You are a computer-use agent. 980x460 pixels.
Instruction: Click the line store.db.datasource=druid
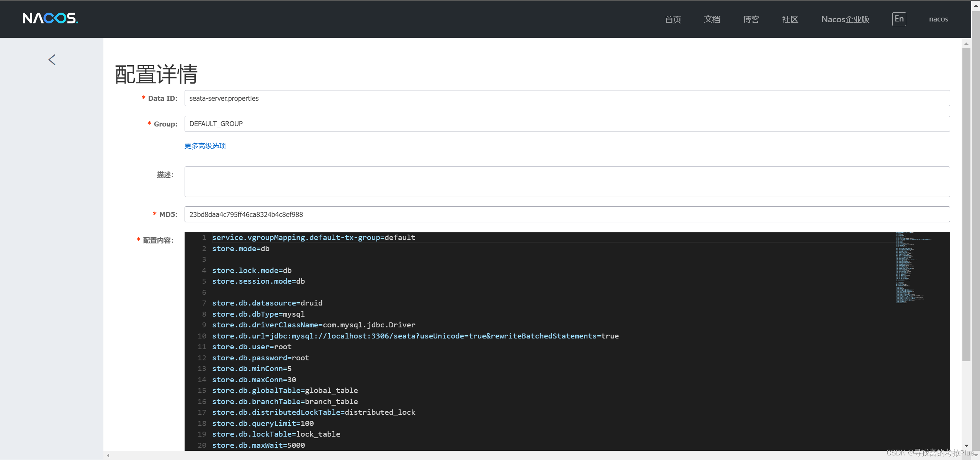267,303
